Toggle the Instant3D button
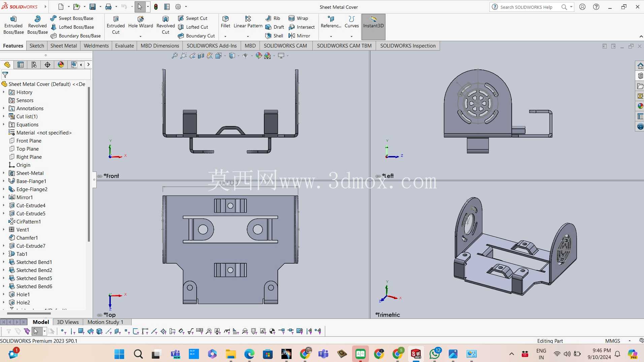This screenshot has width=644, height=362. [373, 22]
